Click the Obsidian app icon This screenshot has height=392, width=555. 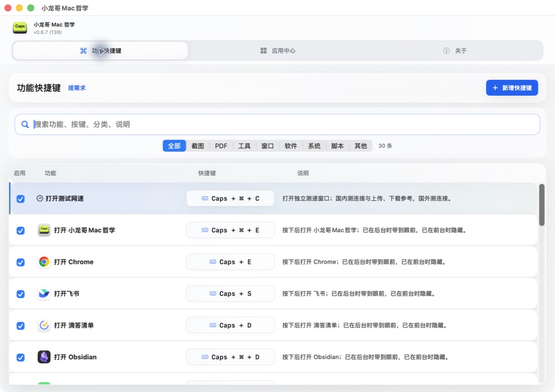pyautogui.click(x=44, y=357)
